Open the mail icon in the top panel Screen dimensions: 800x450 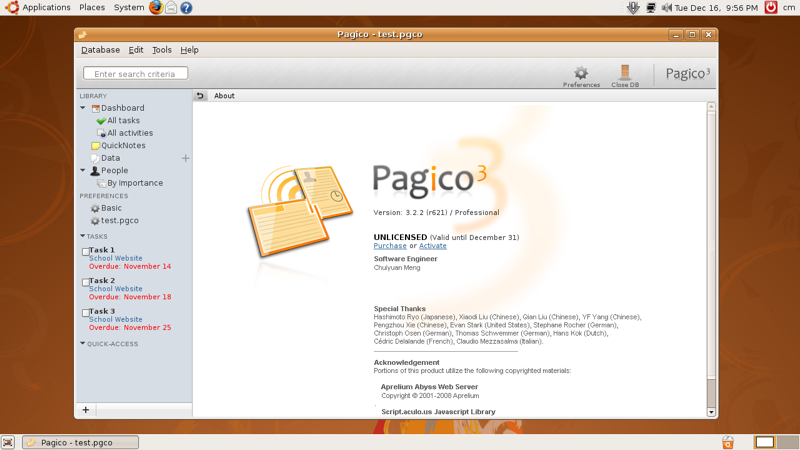point(171,8)
